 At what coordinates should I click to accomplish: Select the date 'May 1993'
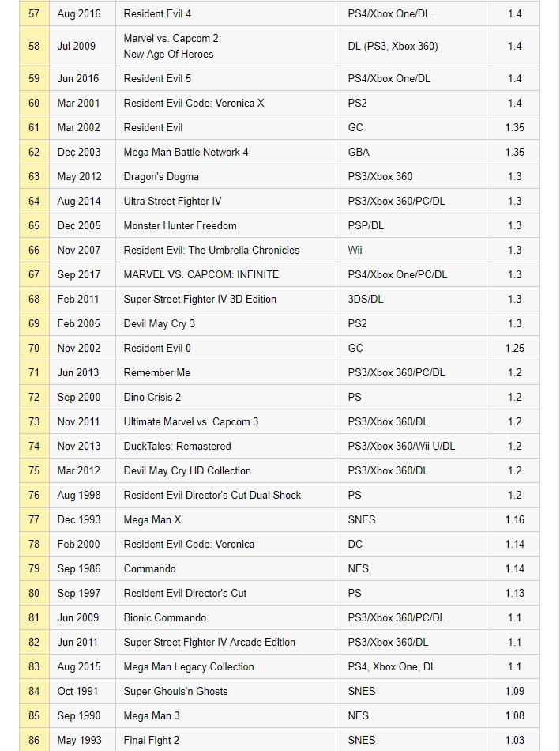(80, 740)
